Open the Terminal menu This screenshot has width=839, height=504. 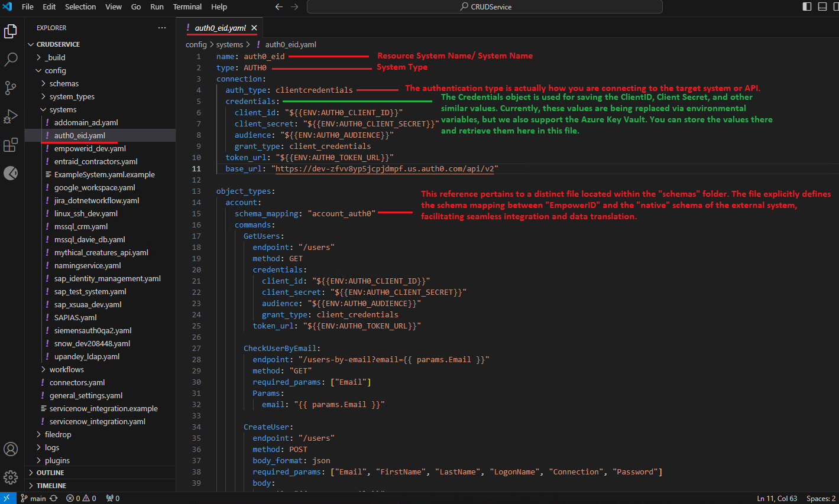tap(187, 6)
